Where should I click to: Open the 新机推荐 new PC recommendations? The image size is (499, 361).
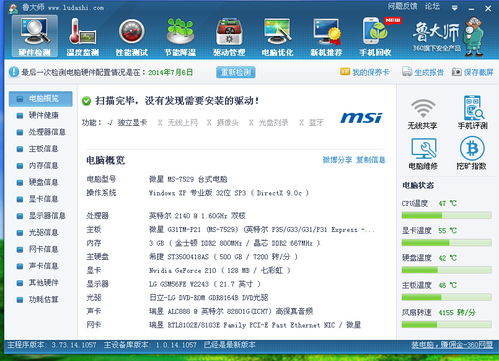click(x=326, y=36)
